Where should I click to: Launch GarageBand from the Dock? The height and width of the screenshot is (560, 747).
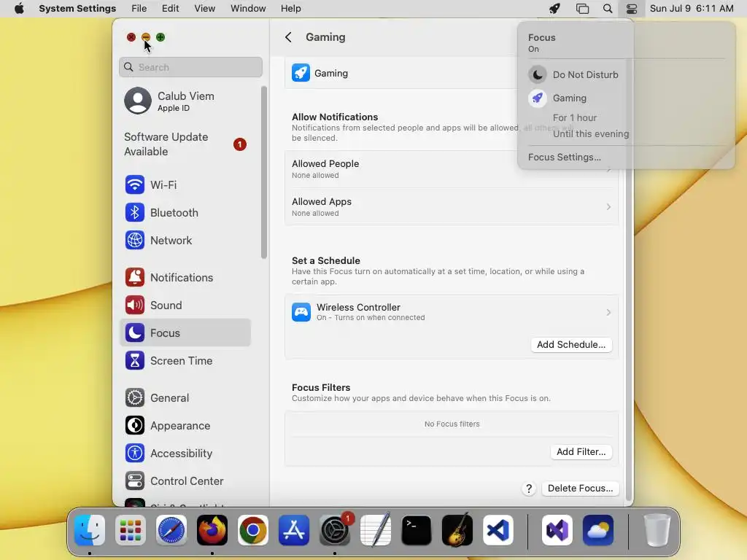coord(457,530)
